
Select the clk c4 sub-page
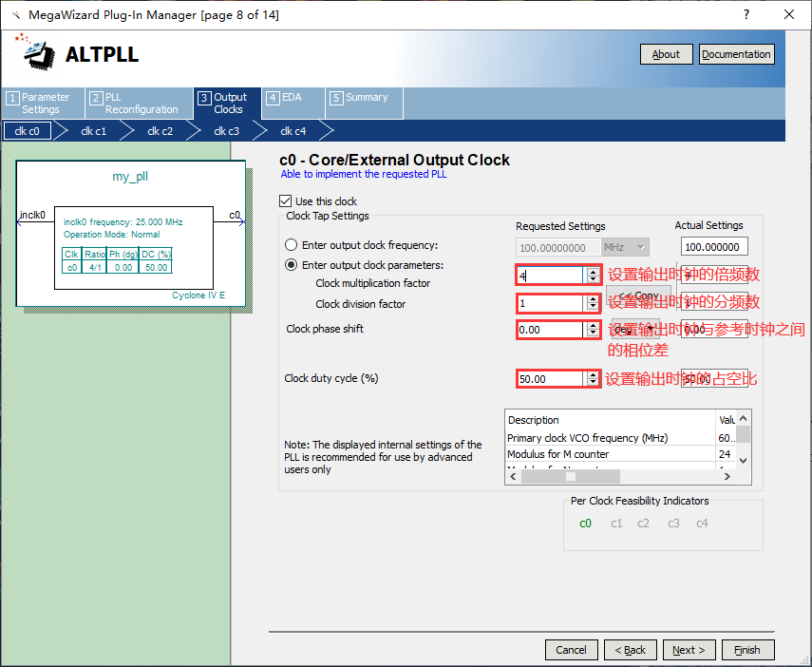pyautogui.click(x=293, y=131)
